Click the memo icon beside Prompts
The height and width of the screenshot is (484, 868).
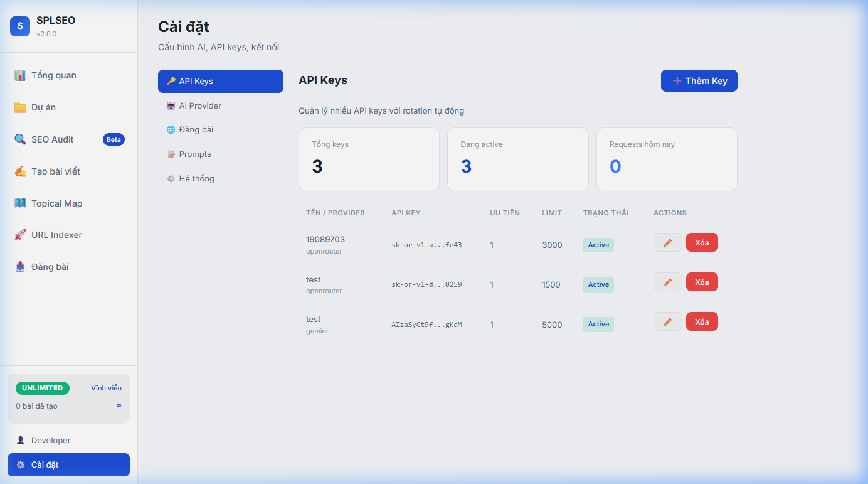coord(171,154)
